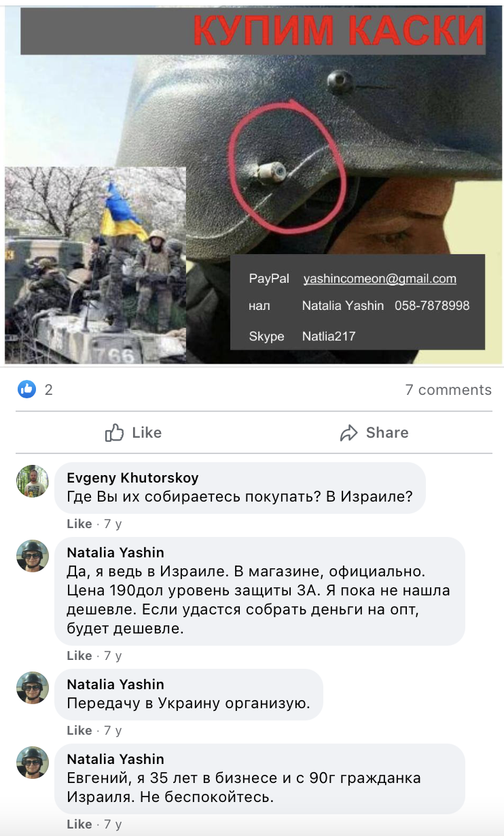Click Natalia Yashin name above price comment
Screen dimensions: 504x836
pos(115,553)
